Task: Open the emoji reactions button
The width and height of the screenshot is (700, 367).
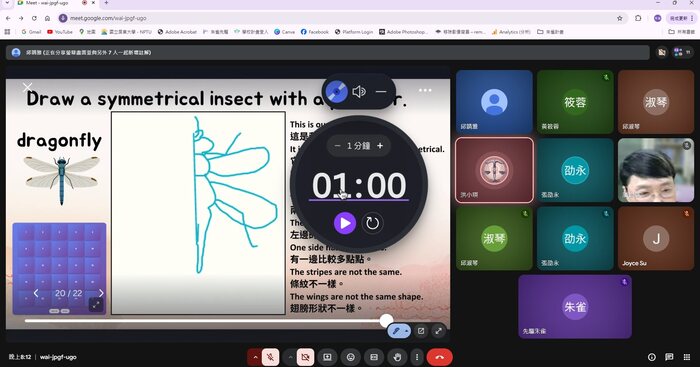Action: (350, 357)
